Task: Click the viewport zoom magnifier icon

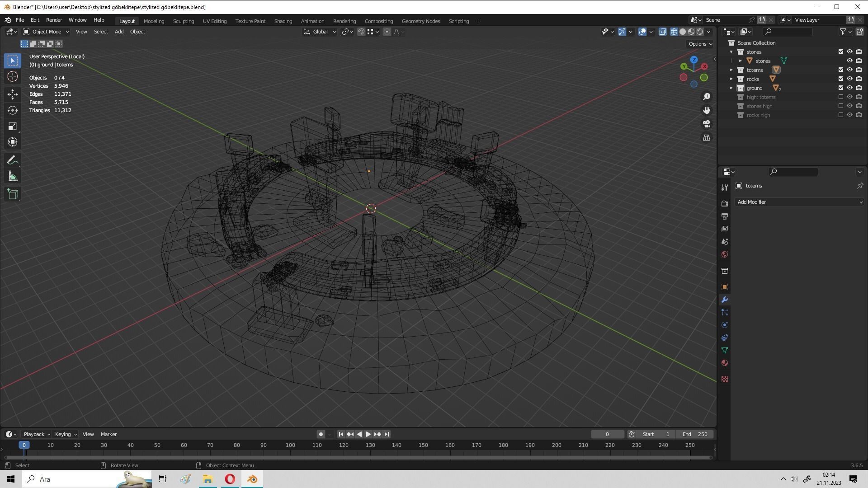Action: (x=707, y=97)
